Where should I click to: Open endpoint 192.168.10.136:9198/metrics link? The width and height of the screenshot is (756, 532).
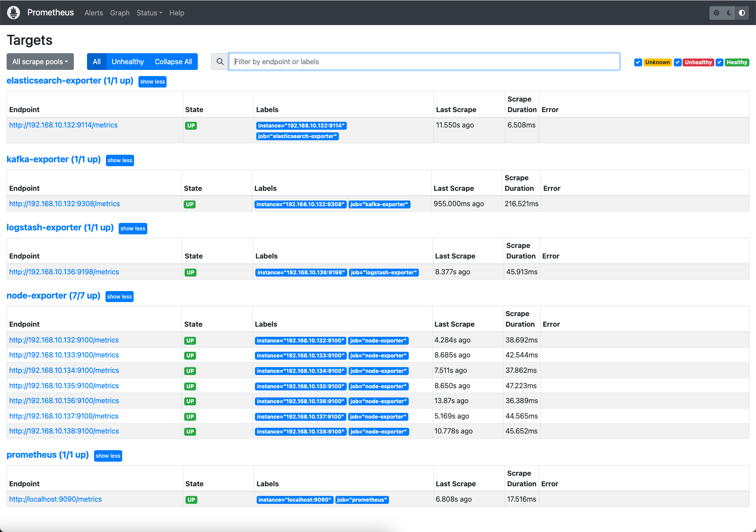point(64,272)
